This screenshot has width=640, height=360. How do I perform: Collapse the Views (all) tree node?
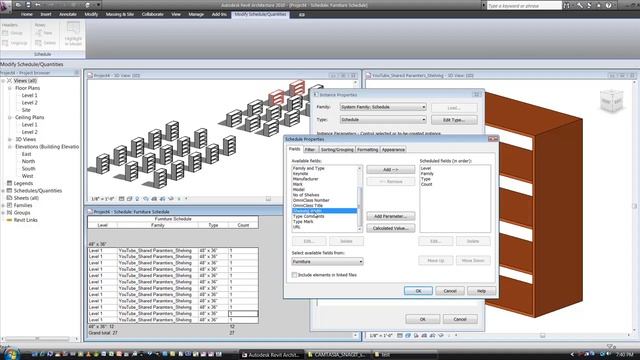click(x=3, y=81)
